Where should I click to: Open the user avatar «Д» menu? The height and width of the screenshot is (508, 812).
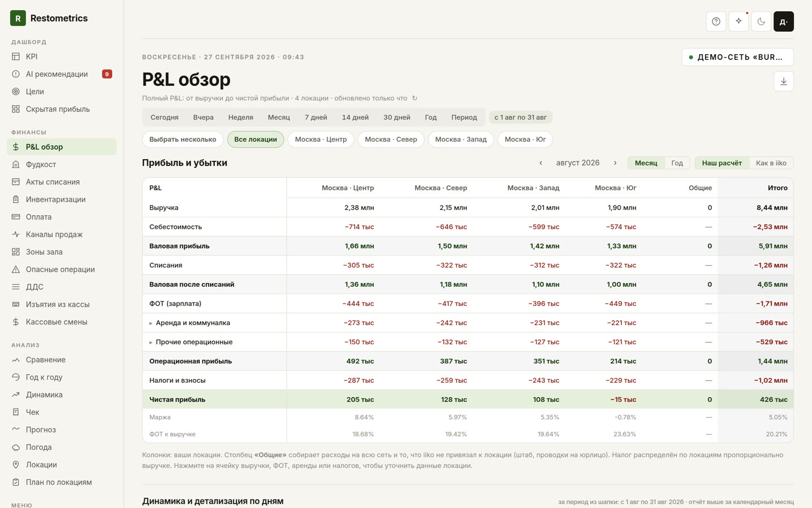click(784, 21)
